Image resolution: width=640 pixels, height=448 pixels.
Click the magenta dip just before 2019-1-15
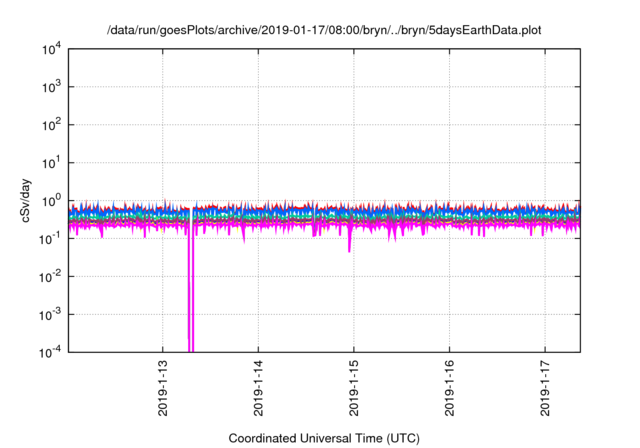click(350, 241)
